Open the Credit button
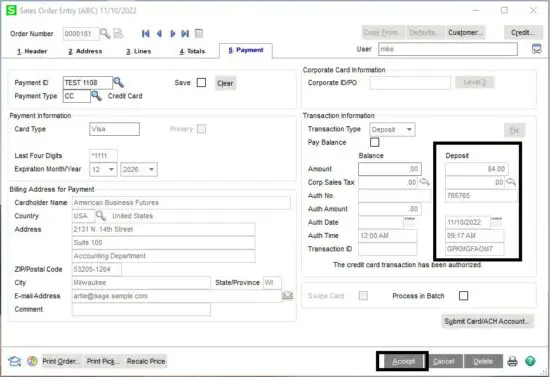Image resolution: width=550 pixels, height=377 pixels. (523, 33)
